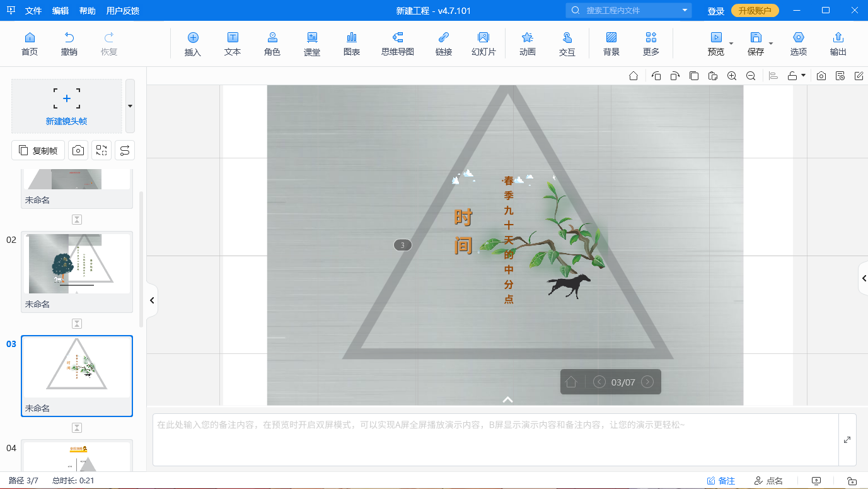Click the 链接 link tool
Image resolution: width=868 pixels, height=489 pixels.
(x=444, y=44)
